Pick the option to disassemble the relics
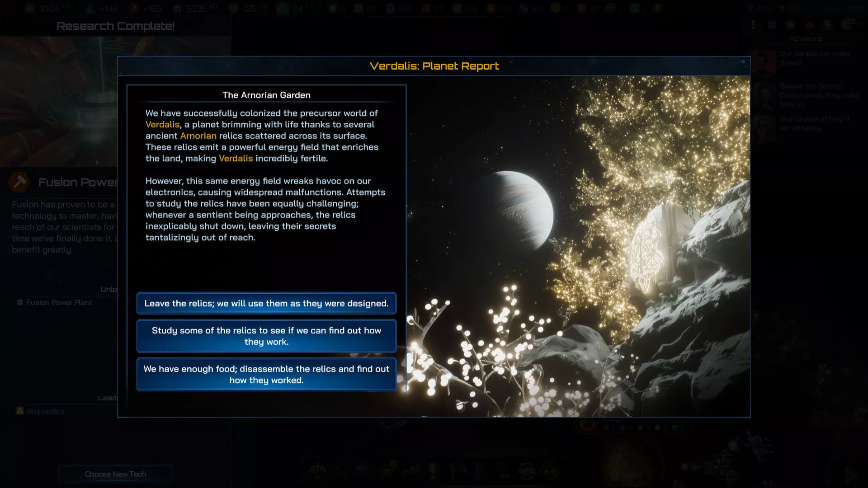Viewport: 868px width, 488px height. click(x=266, y=374)
